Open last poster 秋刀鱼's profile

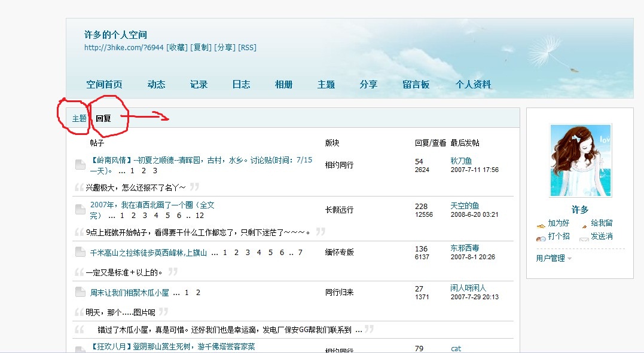click(461, 161)
